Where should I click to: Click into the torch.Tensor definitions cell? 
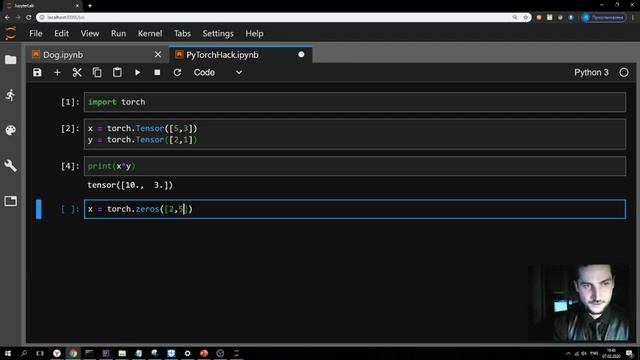pyautogui.click(x=355, y=134)
